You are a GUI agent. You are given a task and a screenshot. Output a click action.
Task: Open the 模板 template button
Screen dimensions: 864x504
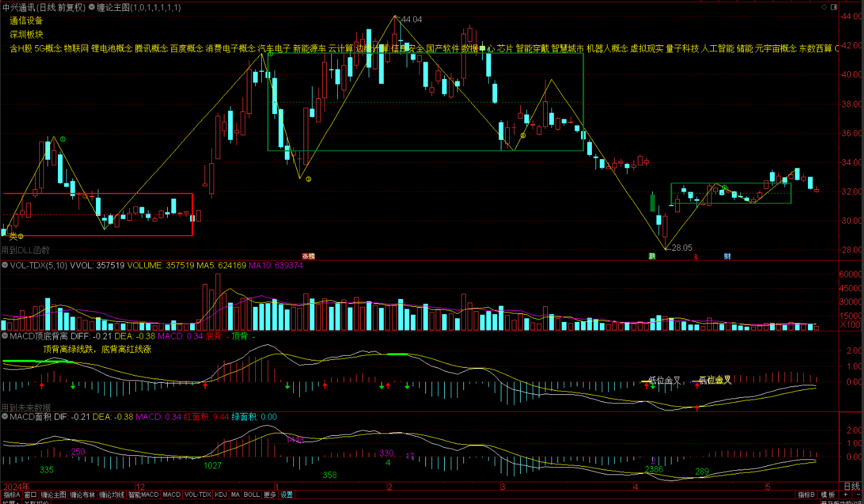[x=828, y=495]
